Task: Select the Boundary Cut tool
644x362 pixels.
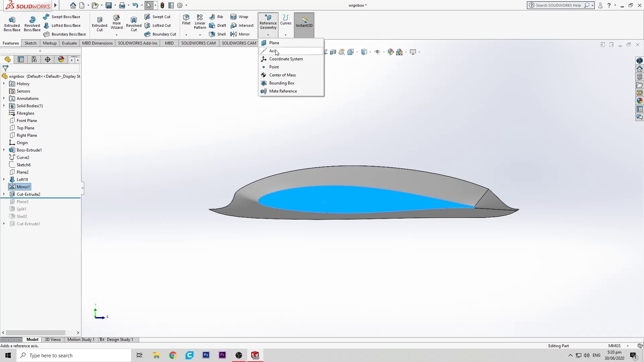Action: point(160,34)
